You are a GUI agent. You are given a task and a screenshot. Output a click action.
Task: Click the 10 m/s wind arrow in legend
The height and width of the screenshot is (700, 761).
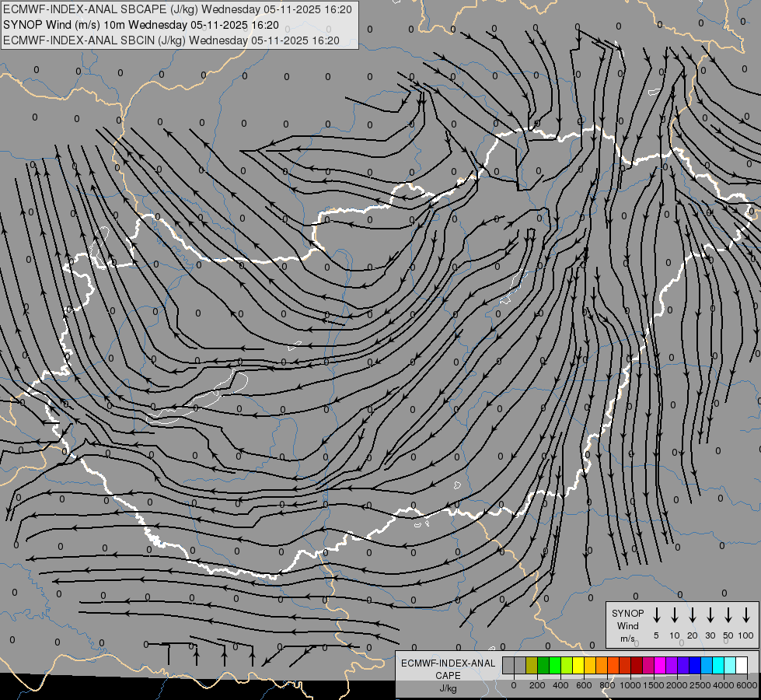coord(675,615)
